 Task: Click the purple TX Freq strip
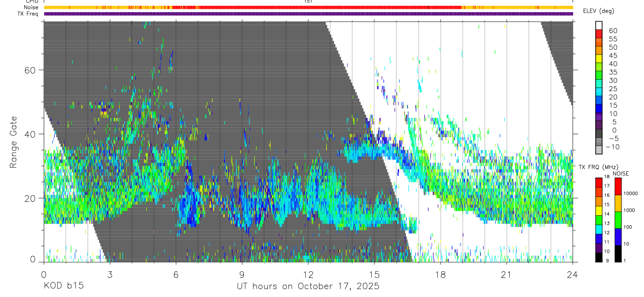click(x=308, y=14)
